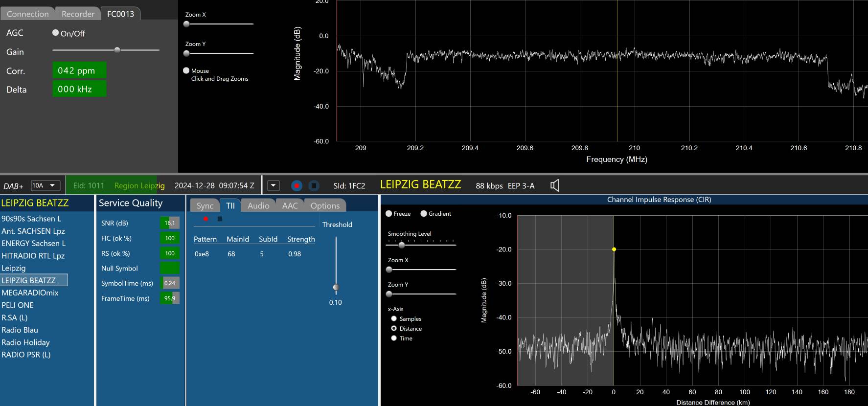The width and height of the screenshot is (868, 406).
Task: Click the Gain slider handle
Action: (x=117, y=50)
